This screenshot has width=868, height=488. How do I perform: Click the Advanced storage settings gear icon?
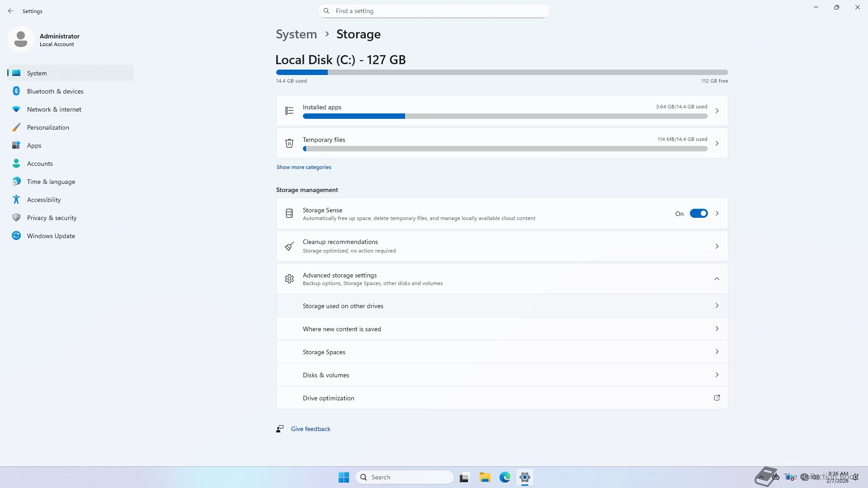pos(289,279)
